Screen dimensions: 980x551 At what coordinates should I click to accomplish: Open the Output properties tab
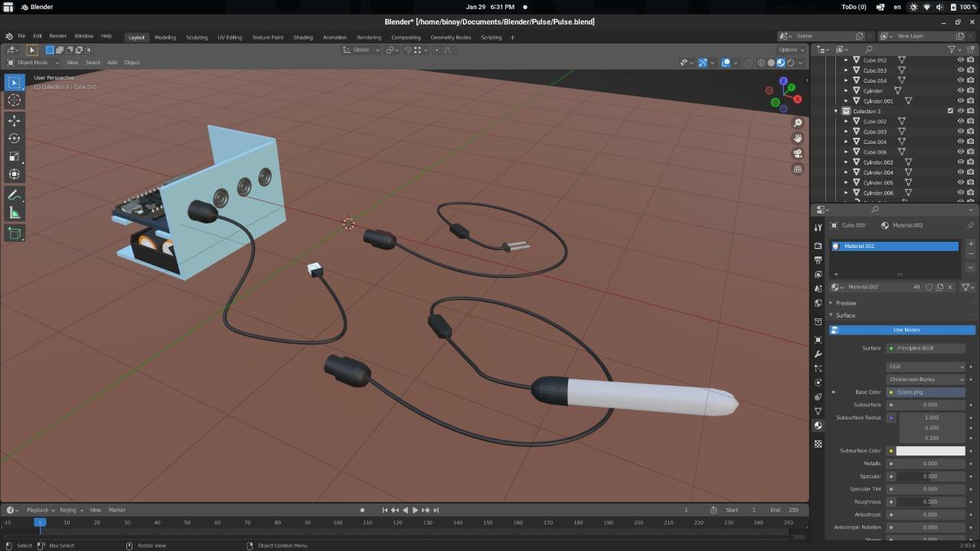click(818, 260)
